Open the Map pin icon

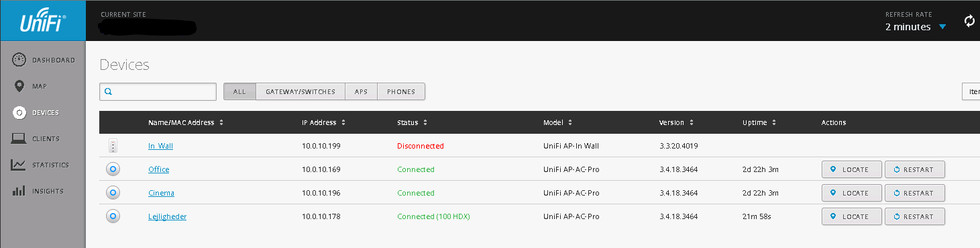pyautogui.click(x=19, y=86)
